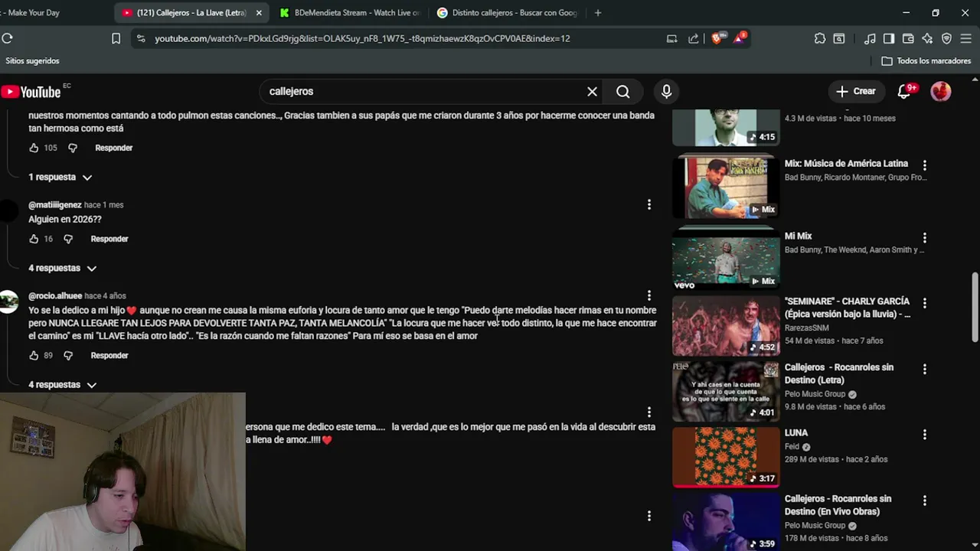Open Feid channel name under LUNA
Screen dimensions: 980x551
[792, 446]
